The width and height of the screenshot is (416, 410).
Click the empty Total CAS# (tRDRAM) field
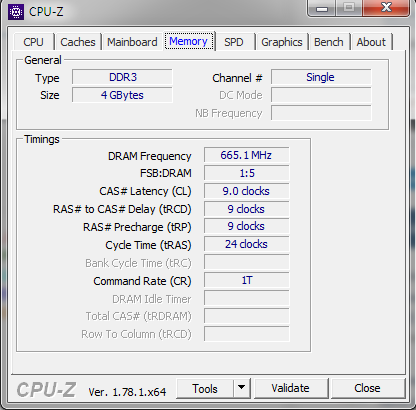pyautogui.click(x=246, y=316)
